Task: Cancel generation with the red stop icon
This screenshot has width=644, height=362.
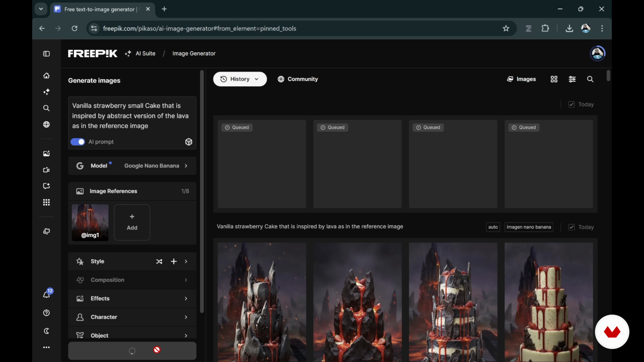Action: (157, 350)
